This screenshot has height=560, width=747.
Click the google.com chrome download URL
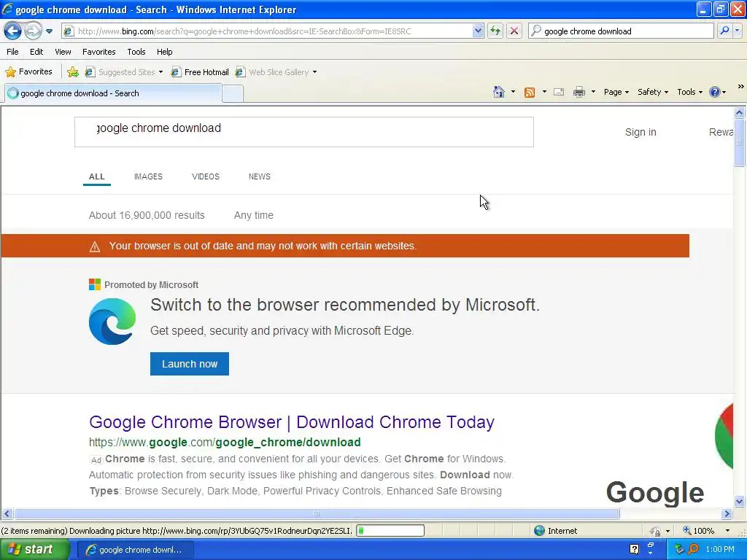225,443
